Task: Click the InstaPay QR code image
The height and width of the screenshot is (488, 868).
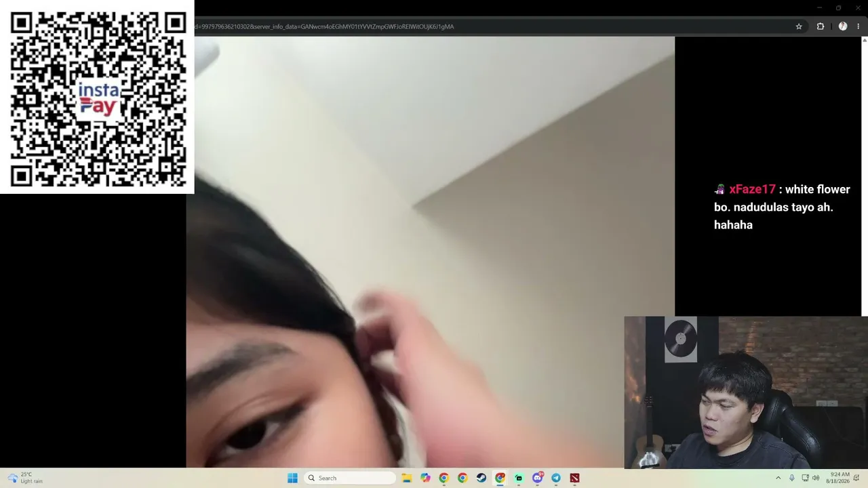Action: tap(97, 97)
